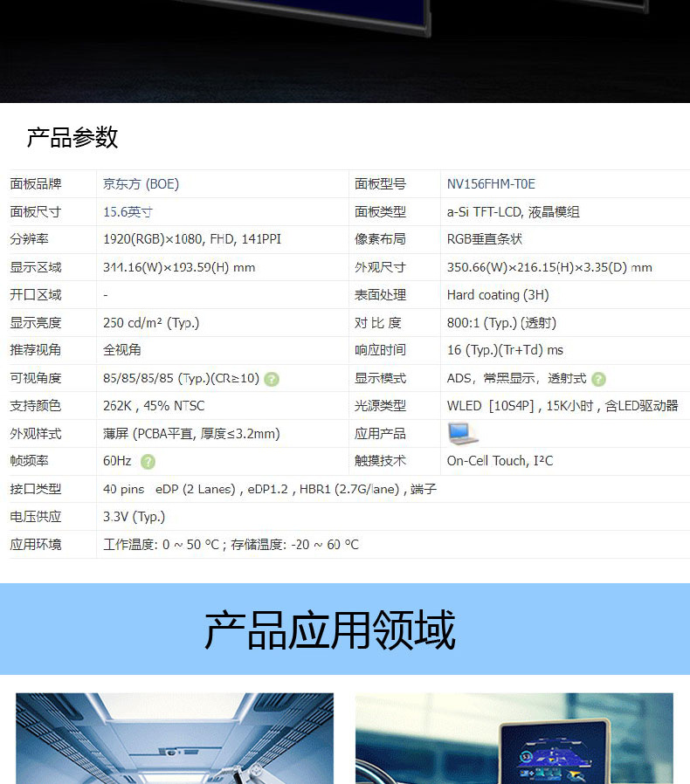
Task: Select the 显示区域 label cell
Action: point(36,267)
